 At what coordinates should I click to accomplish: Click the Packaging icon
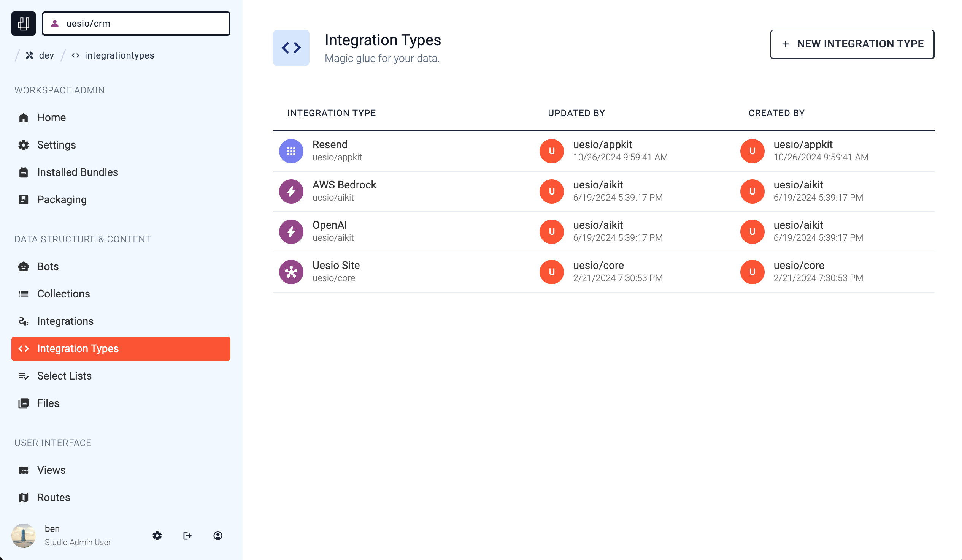pyautogui.click(x=23, y=200)
